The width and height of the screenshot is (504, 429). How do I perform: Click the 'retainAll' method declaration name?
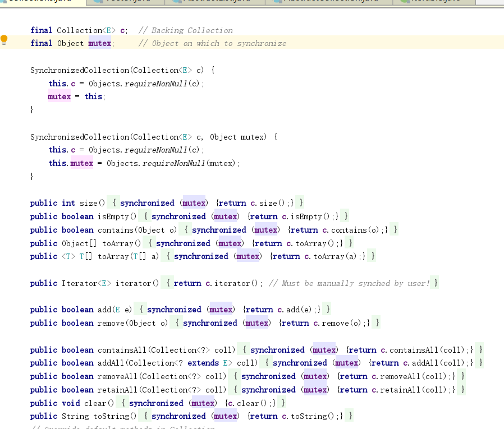pyautogui.click(x=118, y=390)
